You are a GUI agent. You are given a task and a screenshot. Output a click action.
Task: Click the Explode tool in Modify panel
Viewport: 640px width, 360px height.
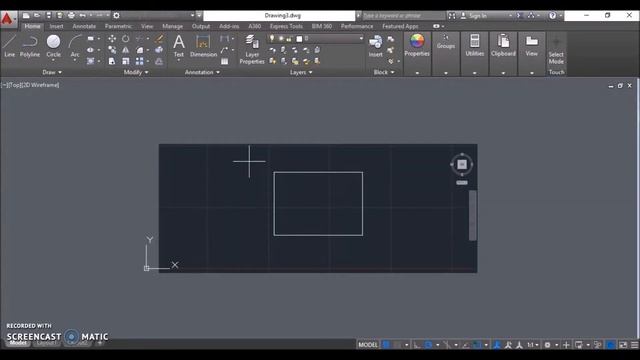[x=159, y=50]
